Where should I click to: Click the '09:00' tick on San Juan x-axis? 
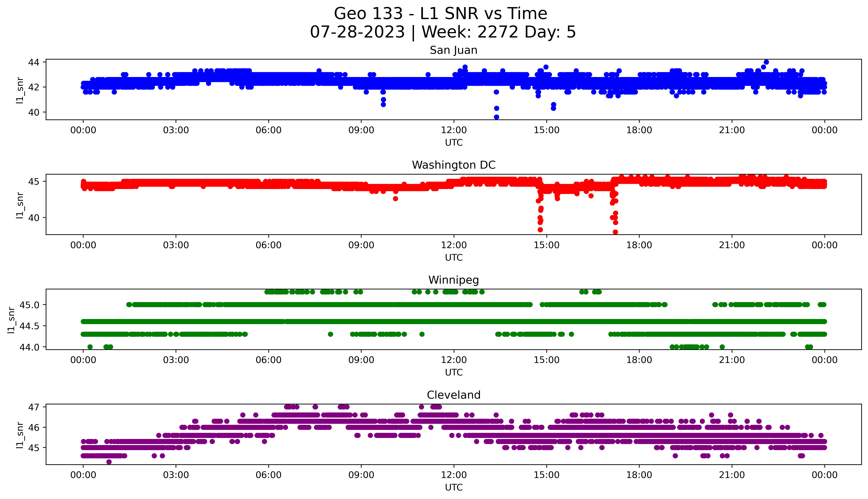(361, 130)
